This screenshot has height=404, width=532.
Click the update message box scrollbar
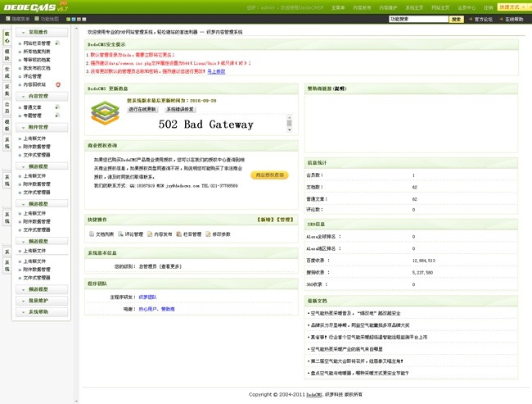click(x=290, y=123)
